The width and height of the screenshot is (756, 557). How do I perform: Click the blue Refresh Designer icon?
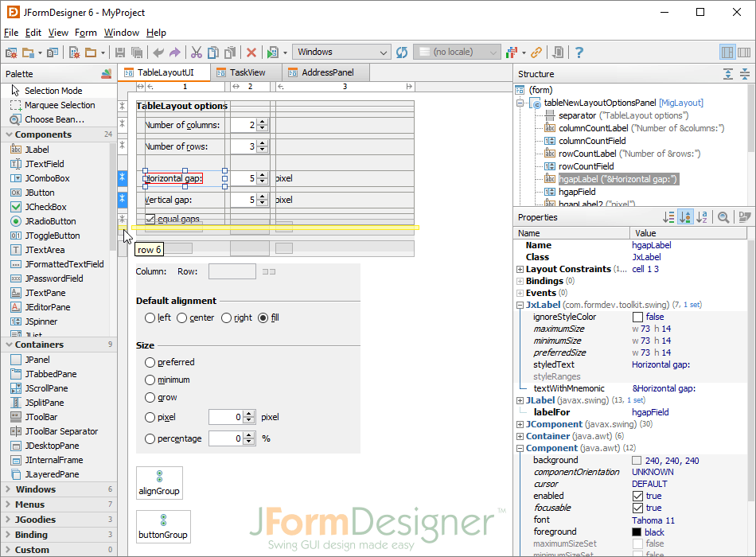[402, 53]
